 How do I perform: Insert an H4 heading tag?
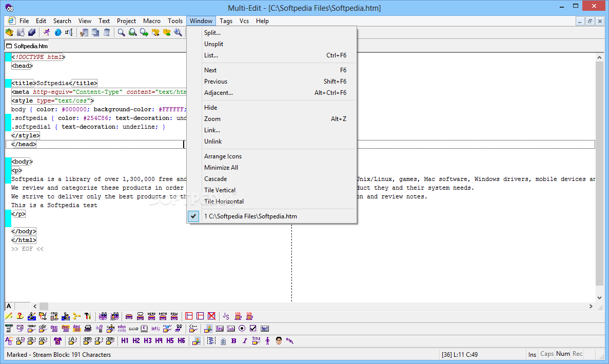[x=159, y=341]
